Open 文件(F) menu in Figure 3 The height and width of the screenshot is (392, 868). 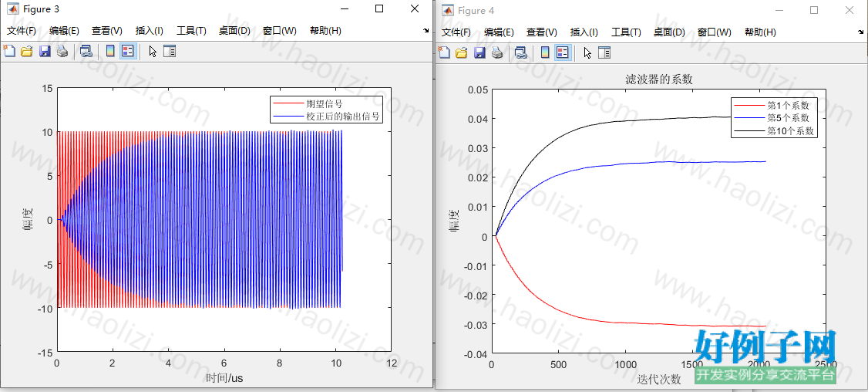click(22, 31)
